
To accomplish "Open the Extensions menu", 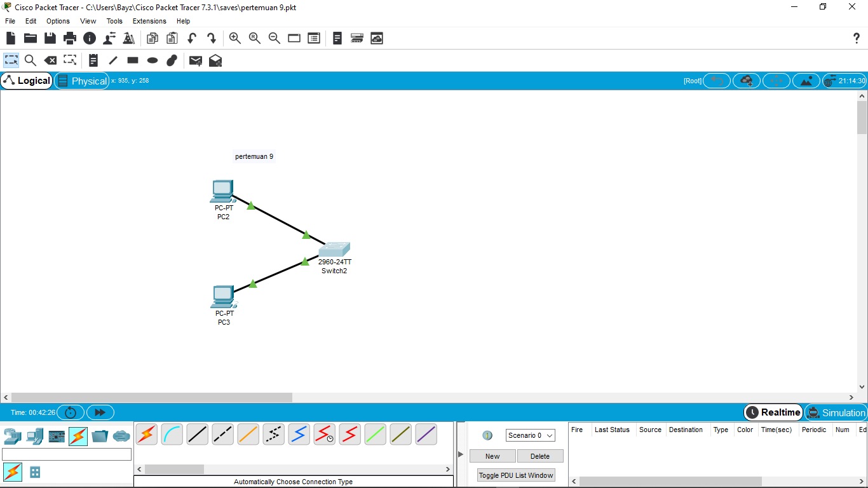I will [149, 21].
